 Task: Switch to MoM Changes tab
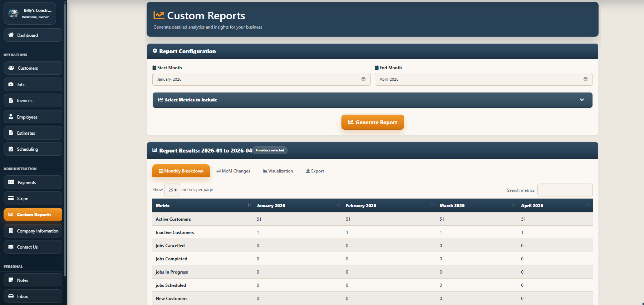pyautogui.click(x=233, y=171)
